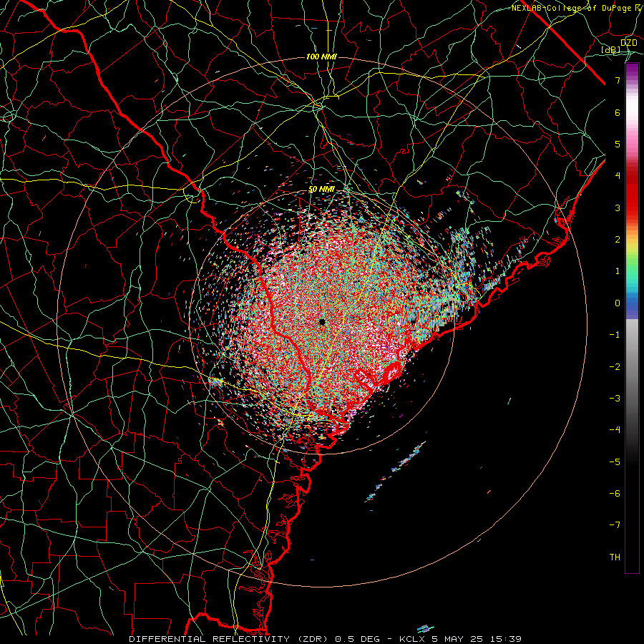The width and height of the screenshot is (644, 644).
Task: Click the "5" value on the color scale
Action: [618, 144]
